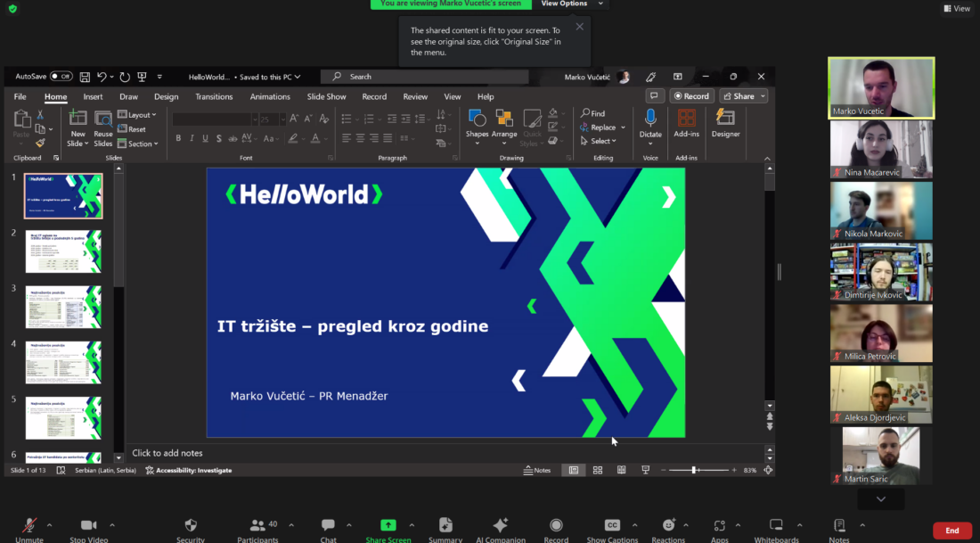Open the AI Companion in the Zoom toolbar

tap(501, 525)
